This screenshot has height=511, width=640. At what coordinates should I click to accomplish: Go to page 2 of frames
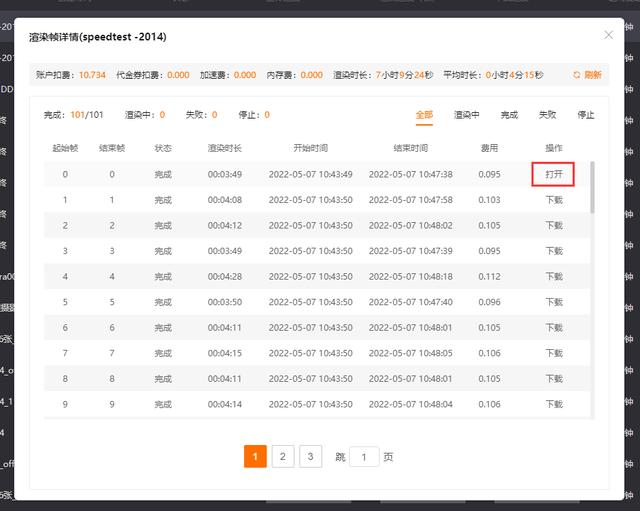pos(283,457)
